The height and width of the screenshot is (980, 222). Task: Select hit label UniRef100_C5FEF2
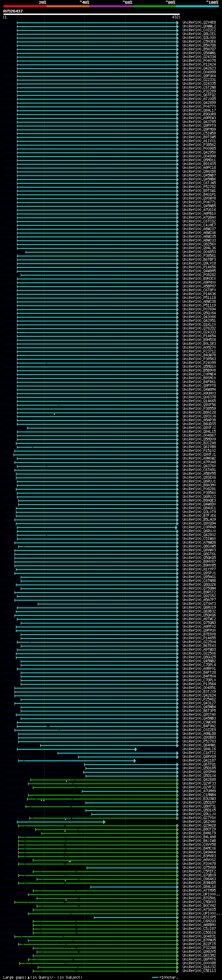click(x=199, y=871)
